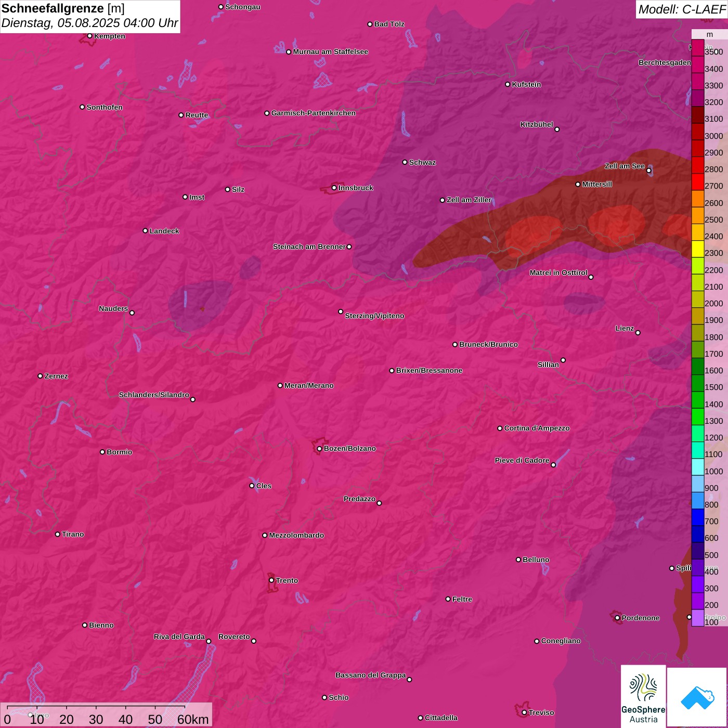This screenshot has height=728, width=728.
Task: Click the Bormio location dot
Action: tap(102, 452)
